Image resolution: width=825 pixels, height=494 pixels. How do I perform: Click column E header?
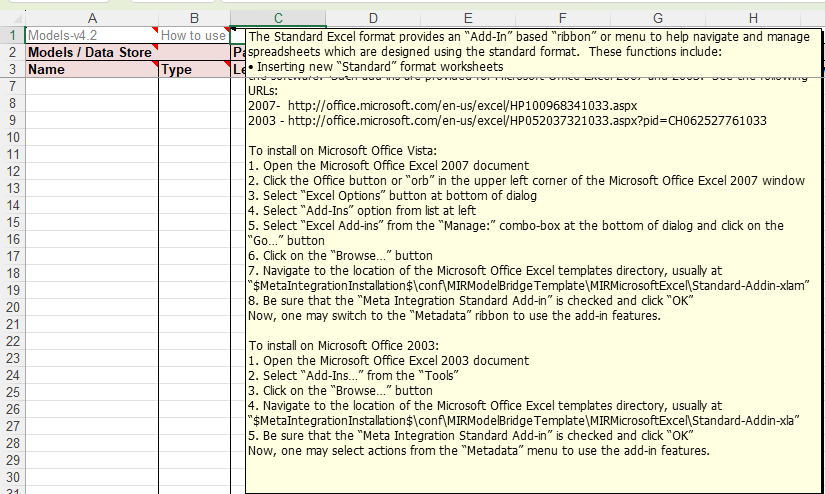point(467,17)
